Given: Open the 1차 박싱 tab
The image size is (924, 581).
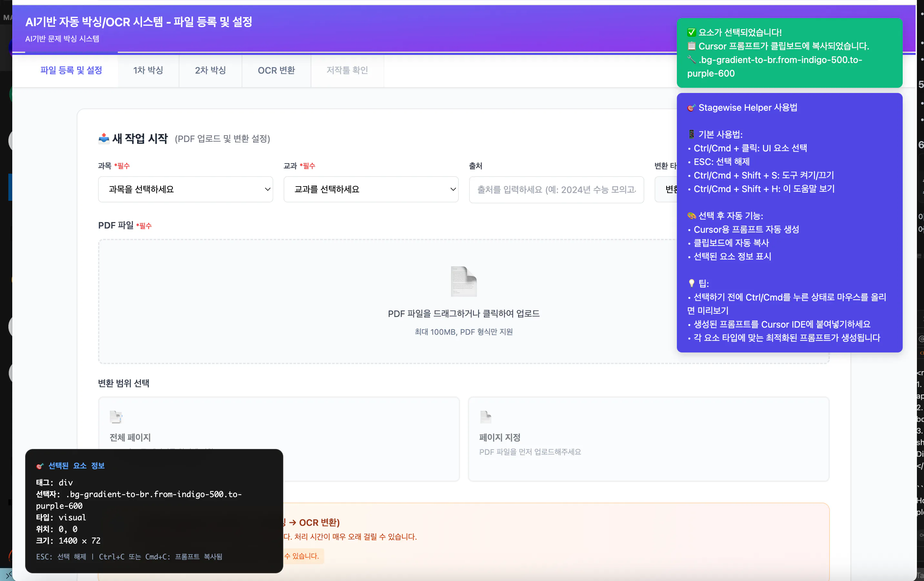Looking at the screenshot, I should point(148,70).
